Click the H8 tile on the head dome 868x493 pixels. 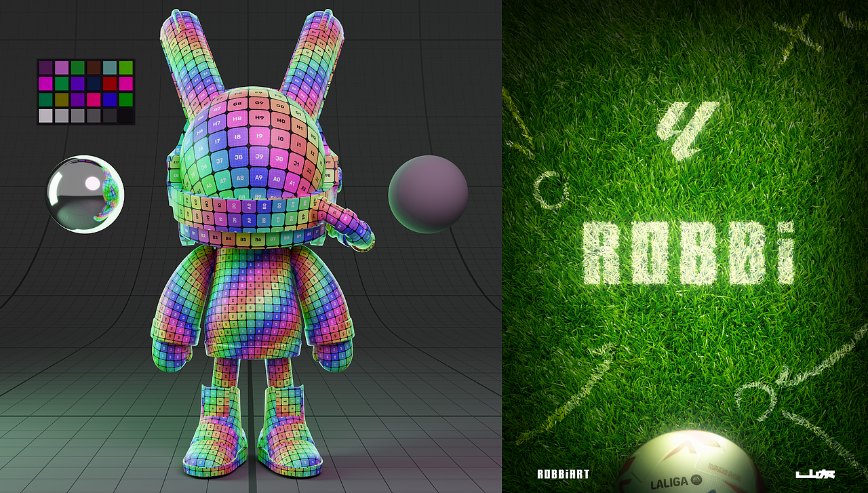237,119
